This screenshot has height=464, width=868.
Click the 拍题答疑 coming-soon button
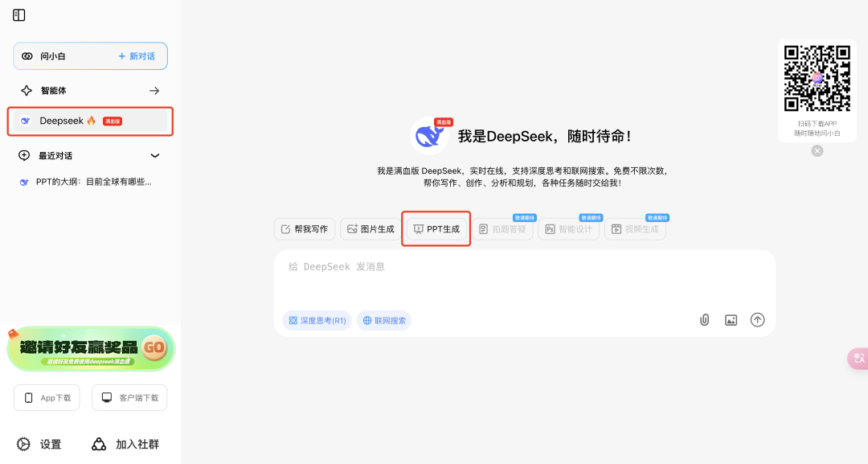pos(502,228)
